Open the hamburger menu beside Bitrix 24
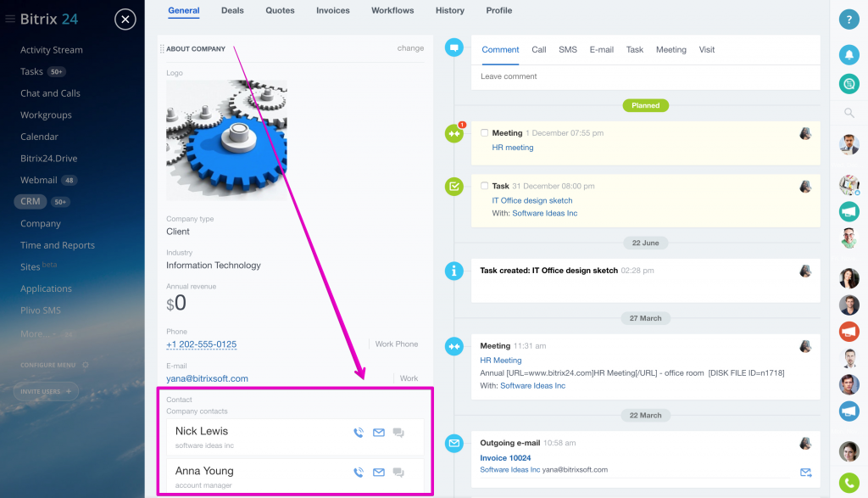This screenshot has width=868, height=498. tap(10, 19)
